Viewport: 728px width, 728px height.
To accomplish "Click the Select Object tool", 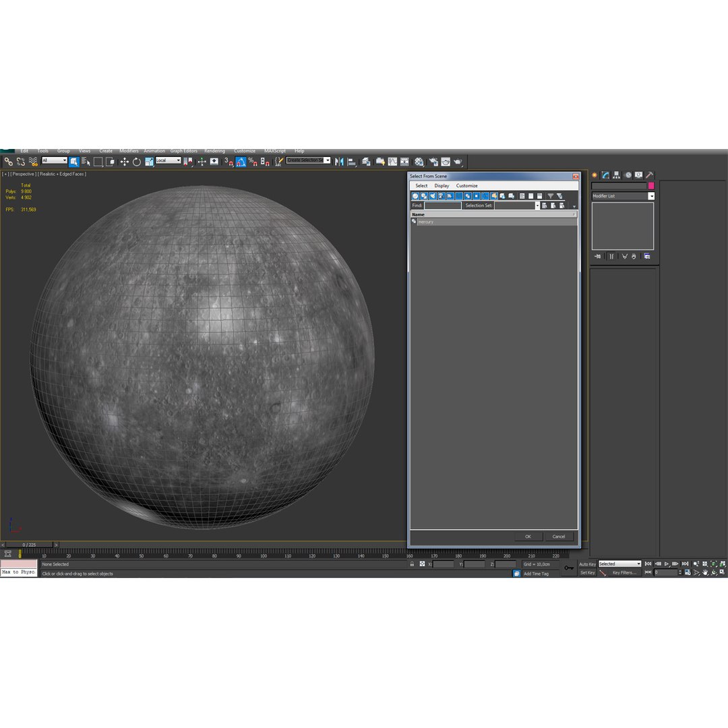I will click(x=73, y=162).
